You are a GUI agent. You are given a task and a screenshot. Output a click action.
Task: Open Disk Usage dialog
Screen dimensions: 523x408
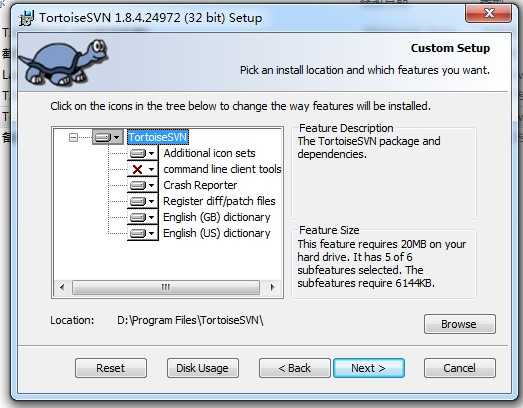(x=203, y=368)
